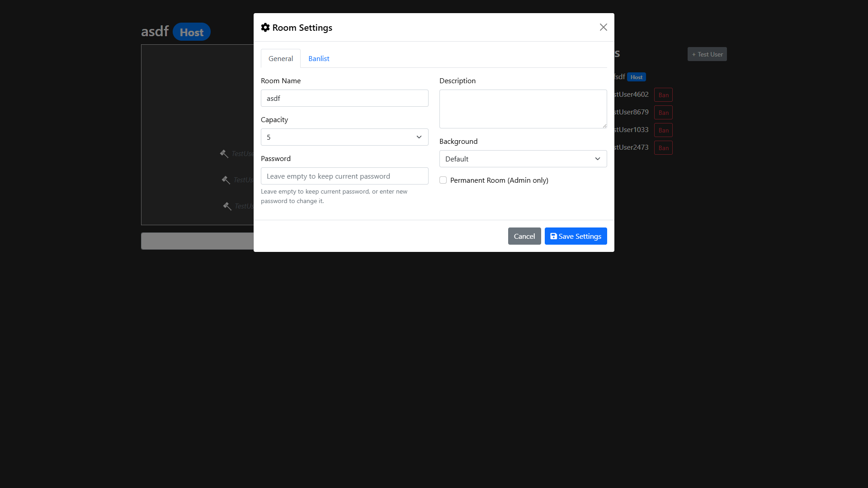The height and width of the screenshot is (488, 868).
Task: Select the General tab
Action: tap(280, 59)
